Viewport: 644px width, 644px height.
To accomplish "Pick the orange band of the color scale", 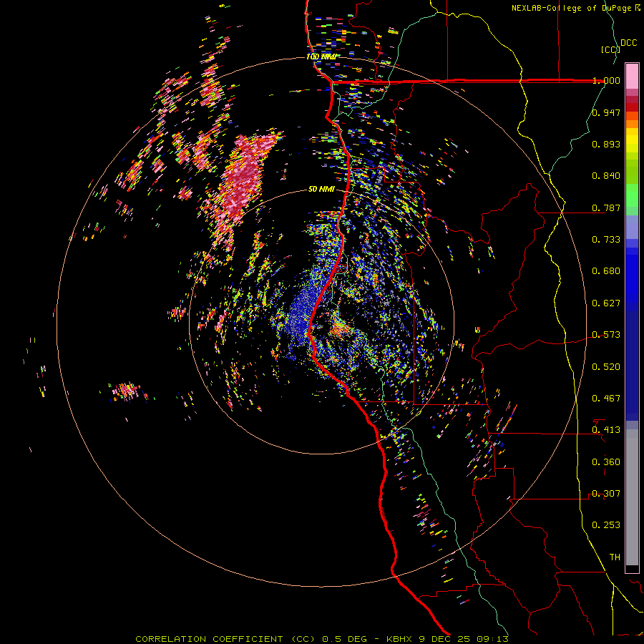I will tap(632, 120).
